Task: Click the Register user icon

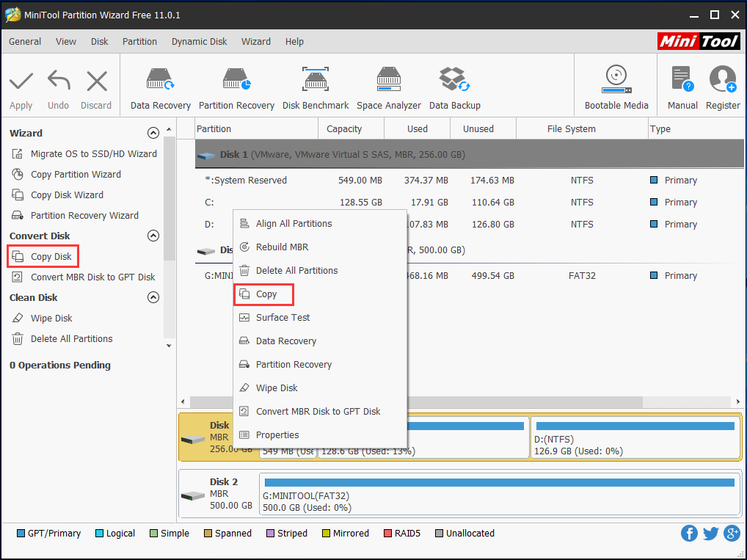Action: (723, 79)
